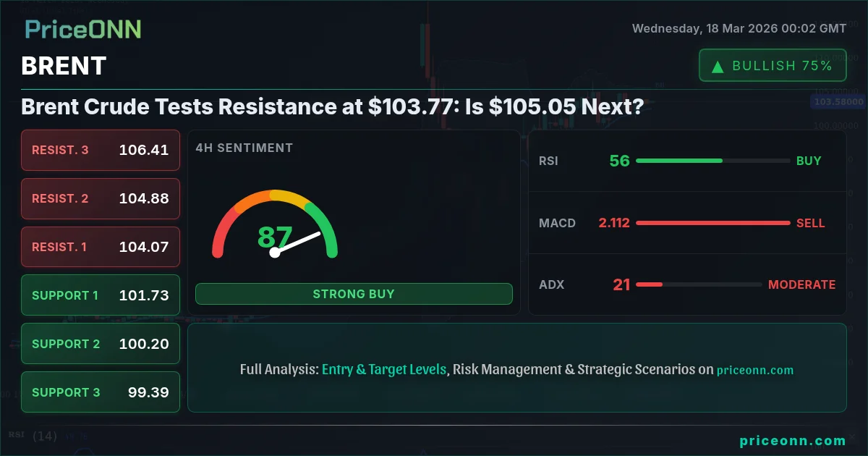Select the SUPPORT 2 level 100.20
868x456 pixels.
(x=101, y=344)
